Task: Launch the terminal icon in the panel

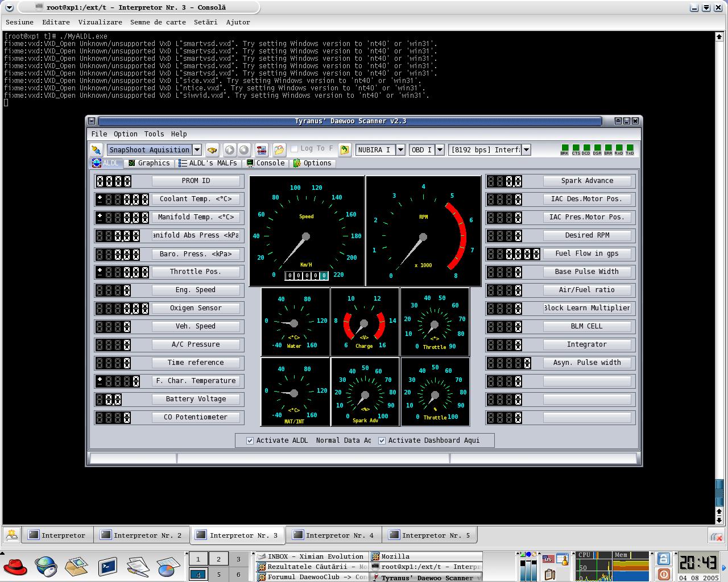Action: pos(107,566)
